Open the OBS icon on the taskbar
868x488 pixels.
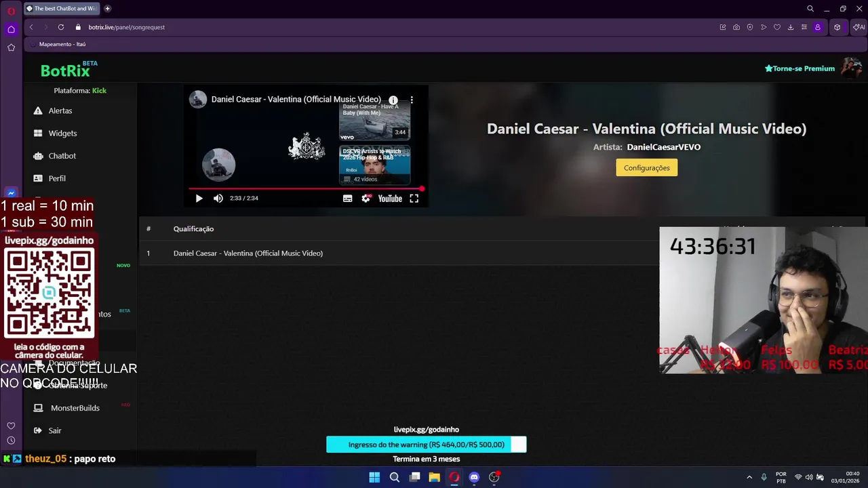494,477
